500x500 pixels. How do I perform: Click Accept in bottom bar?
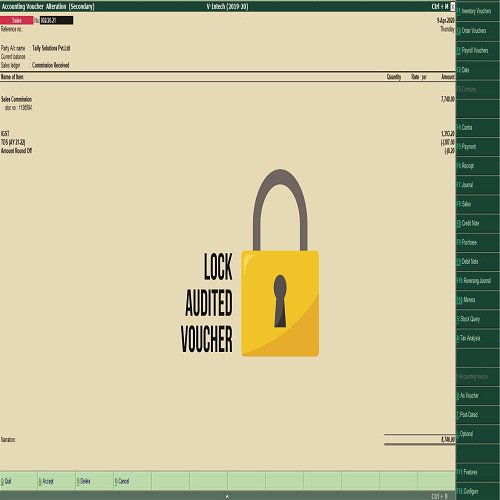[x=57, y=481]
